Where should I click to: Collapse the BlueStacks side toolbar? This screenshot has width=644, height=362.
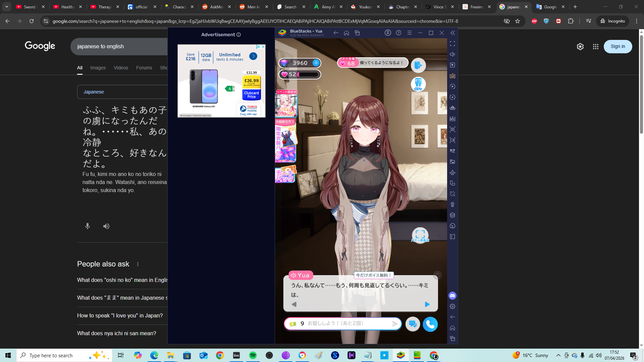[452, 33]
